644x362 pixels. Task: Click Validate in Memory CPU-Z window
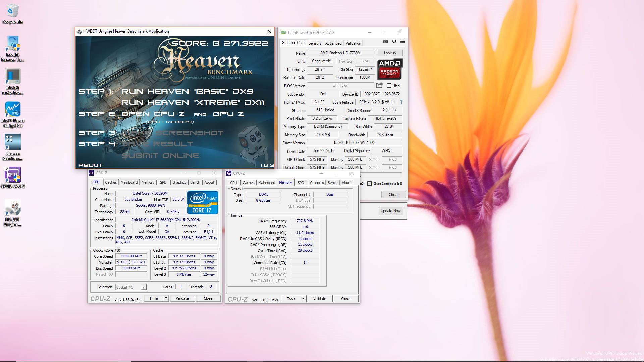pos(320,299)
